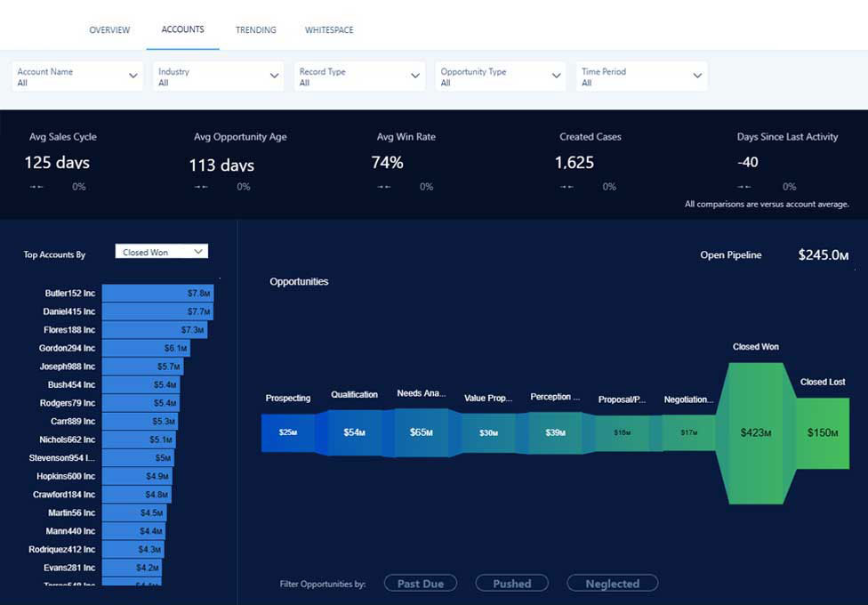Click the trend arrow under Avg Opportunity Age

201,187
